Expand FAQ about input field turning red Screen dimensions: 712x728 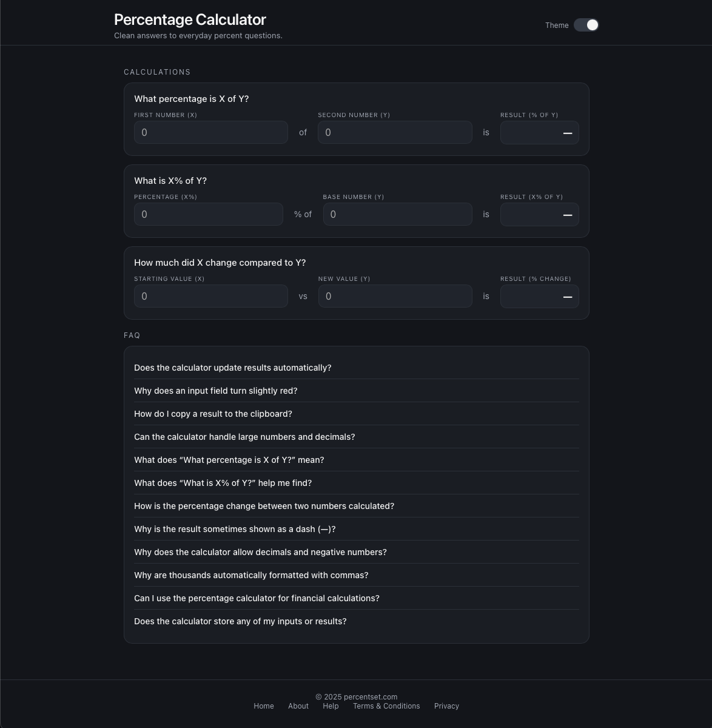point(357,391)
